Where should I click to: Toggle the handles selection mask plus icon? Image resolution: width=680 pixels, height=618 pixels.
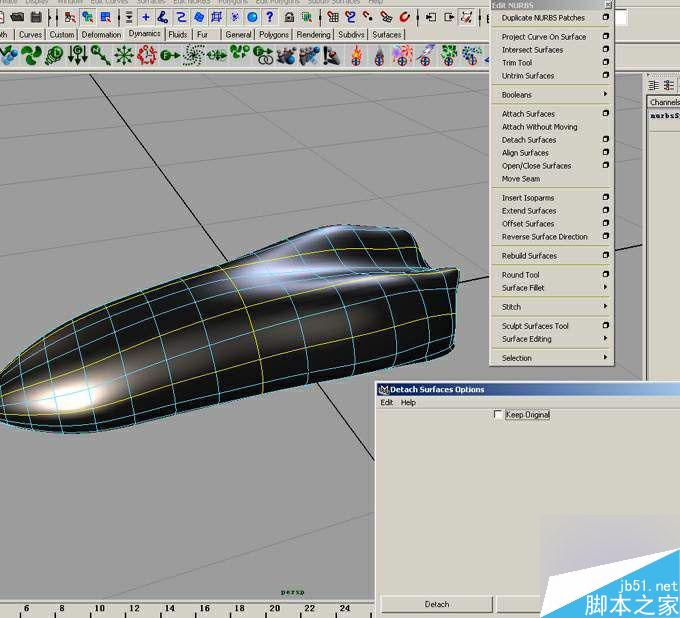146,17
